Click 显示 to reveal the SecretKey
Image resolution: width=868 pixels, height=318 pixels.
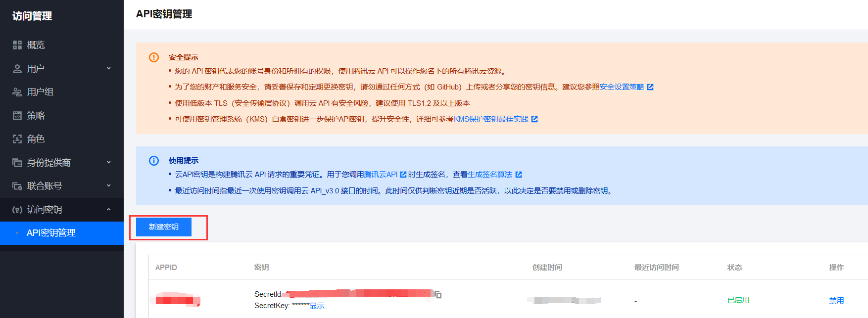317,306
